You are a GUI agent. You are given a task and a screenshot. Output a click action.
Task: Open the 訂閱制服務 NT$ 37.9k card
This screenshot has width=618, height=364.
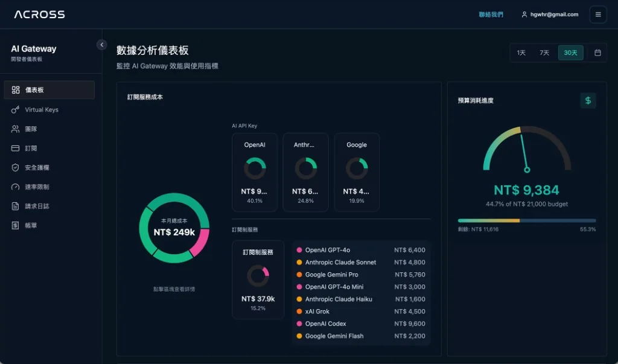(x=258, y=279)
